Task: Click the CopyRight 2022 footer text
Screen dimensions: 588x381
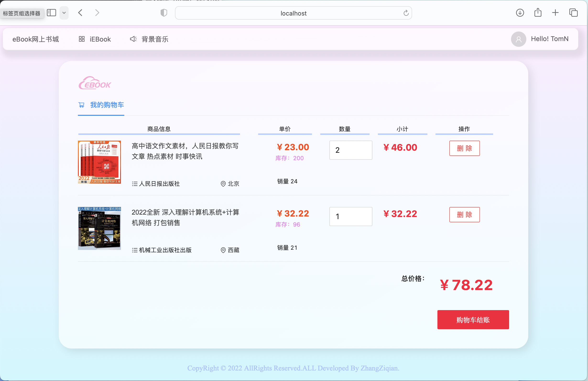Action: click(x=293, y=368)
